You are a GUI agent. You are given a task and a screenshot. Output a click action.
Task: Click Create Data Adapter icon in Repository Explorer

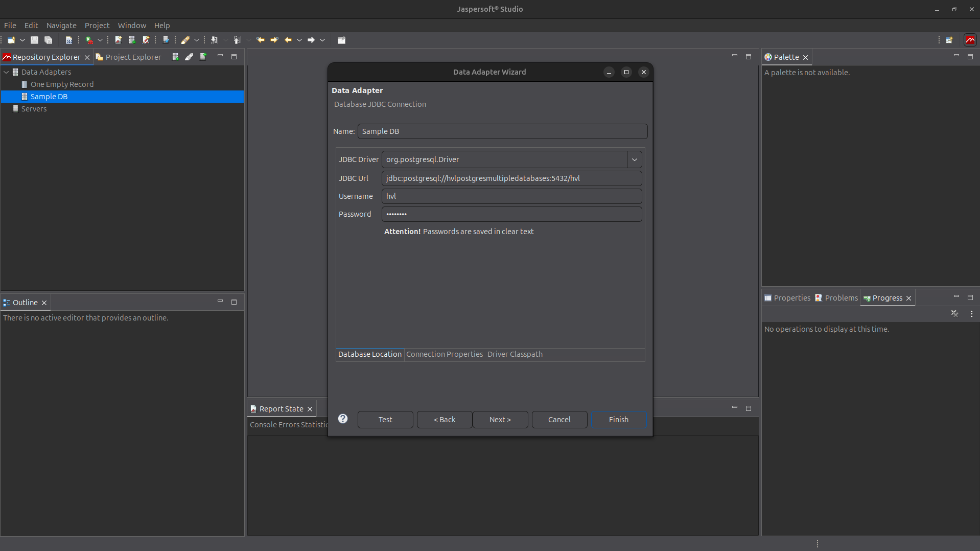[x=175, y=57]
